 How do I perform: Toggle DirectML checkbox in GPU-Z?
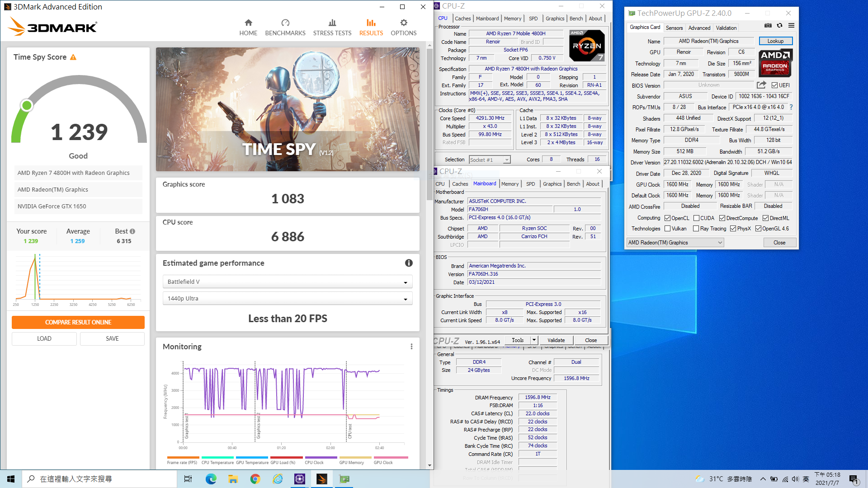click(x=765, y=218)
